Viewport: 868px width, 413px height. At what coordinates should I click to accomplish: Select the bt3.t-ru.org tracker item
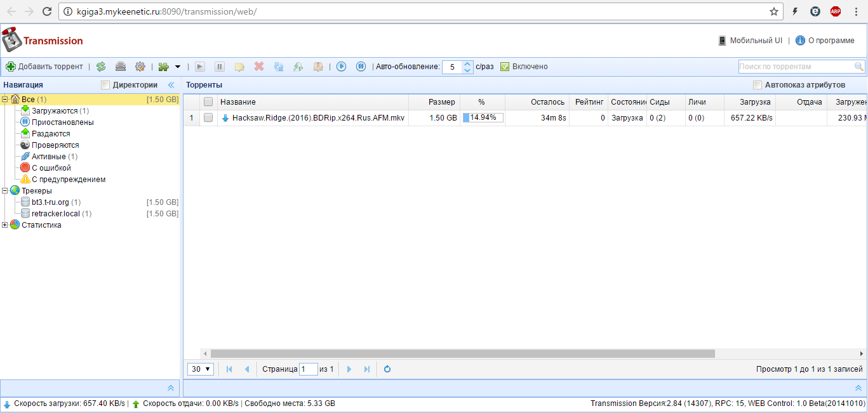pos(50,202)
